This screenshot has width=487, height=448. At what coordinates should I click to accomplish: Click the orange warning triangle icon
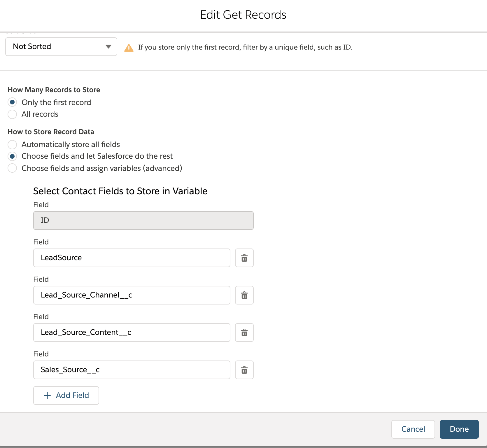129,48
